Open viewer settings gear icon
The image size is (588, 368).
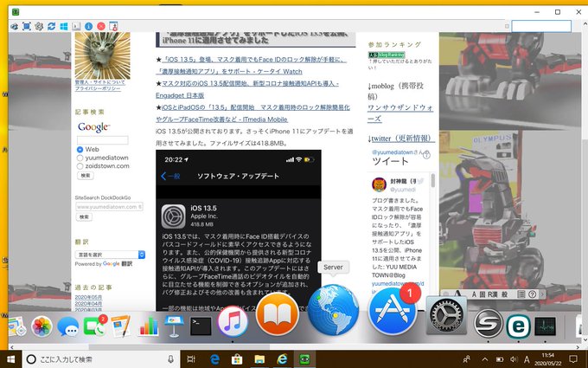39,26
